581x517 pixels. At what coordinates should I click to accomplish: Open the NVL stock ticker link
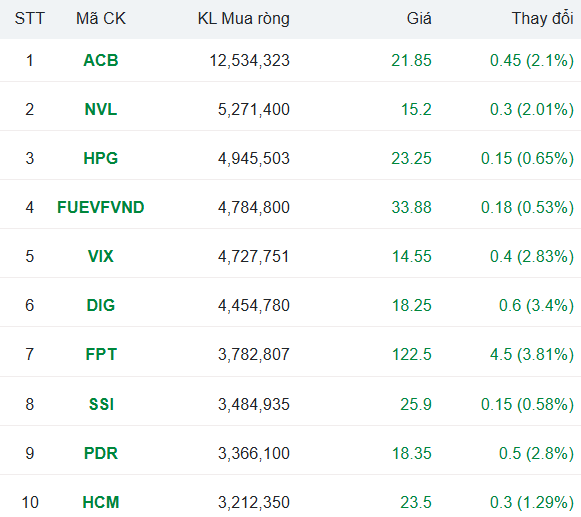coord(101,109)
